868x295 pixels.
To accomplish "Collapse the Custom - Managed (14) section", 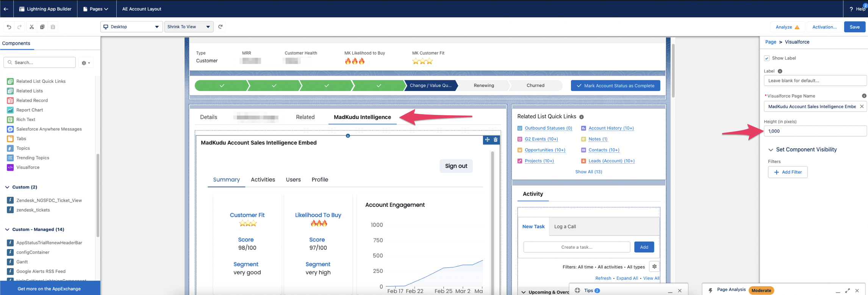I will coord(7,229).
